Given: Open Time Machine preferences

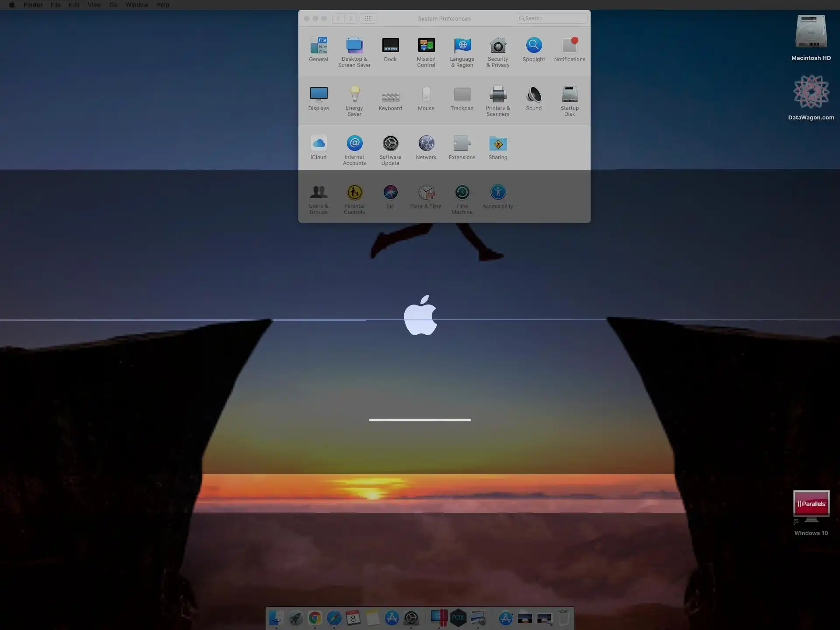Looking at the screenshot, I should point(462,192).
